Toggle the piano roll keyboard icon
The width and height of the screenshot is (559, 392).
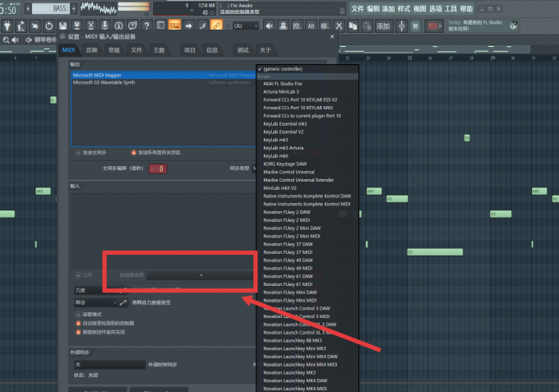(x=174, y=25)
